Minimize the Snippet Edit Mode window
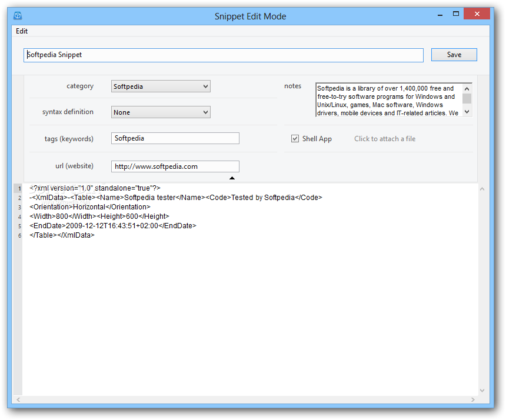 point(440,15)
